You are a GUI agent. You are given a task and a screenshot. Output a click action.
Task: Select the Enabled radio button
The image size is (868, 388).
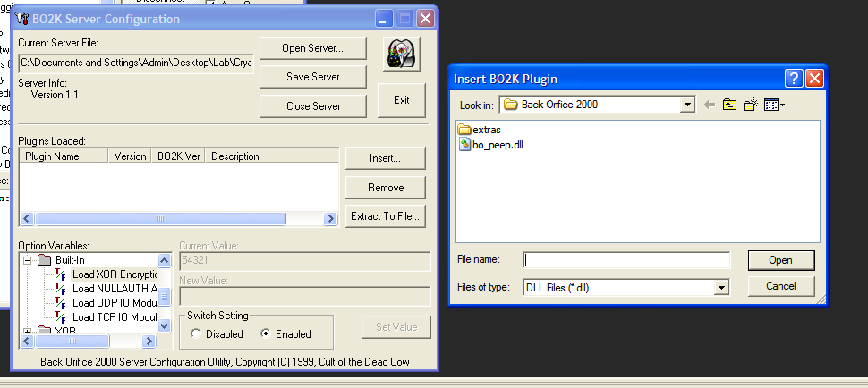click(x=265, y=334)
